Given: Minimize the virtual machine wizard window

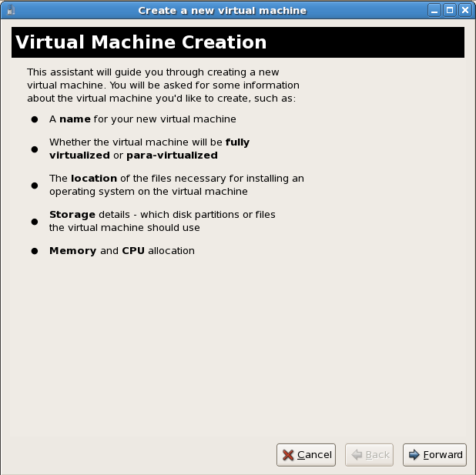Looking at the screenshot, I should pyautogui.click(x=436, y=10).
